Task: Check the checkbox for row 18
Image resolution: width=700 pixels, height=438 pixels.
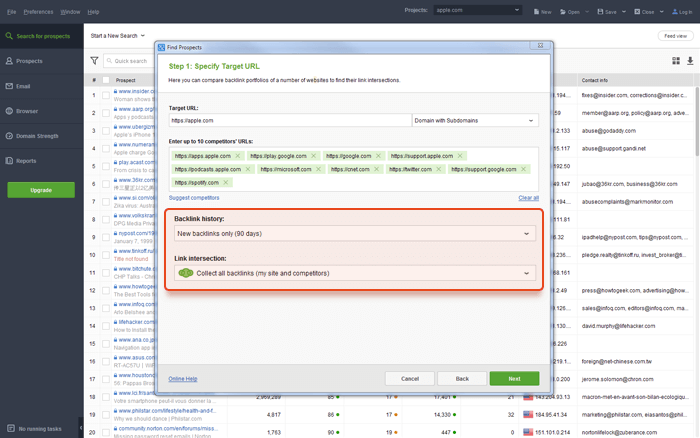Action: (x=106, y=397)
